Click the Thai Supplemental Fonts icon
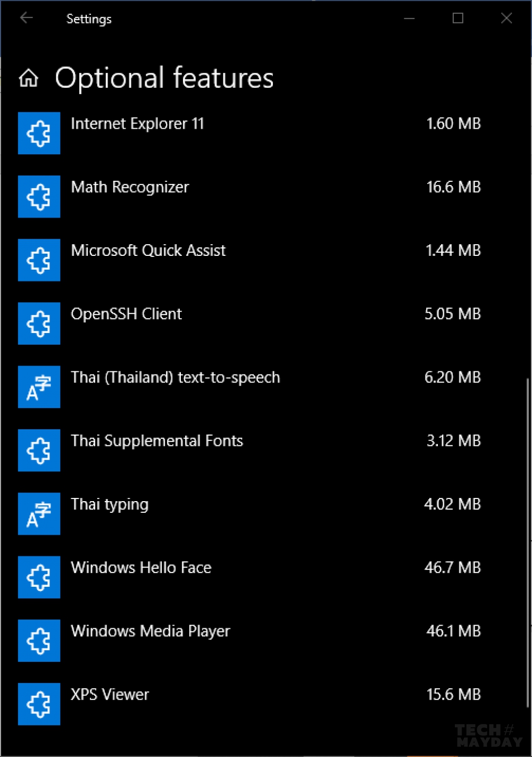 click(39, 450)
